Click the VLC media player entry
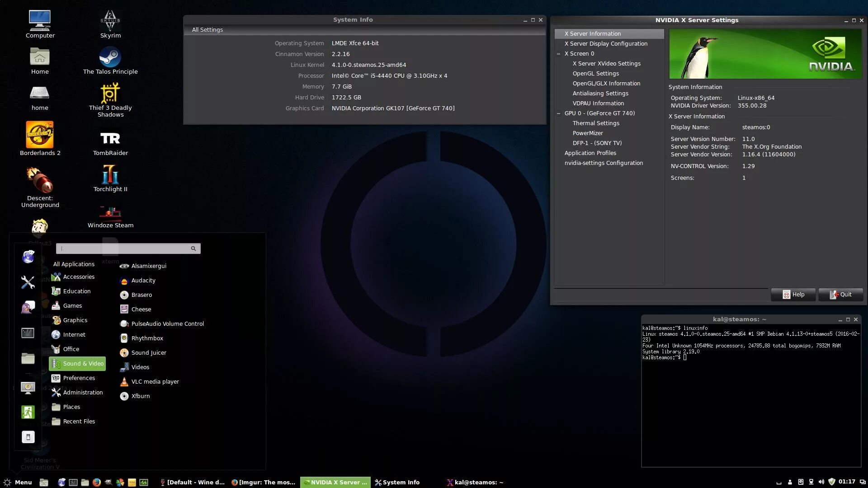This screenshot has height=488, width=868. [155, 381]
